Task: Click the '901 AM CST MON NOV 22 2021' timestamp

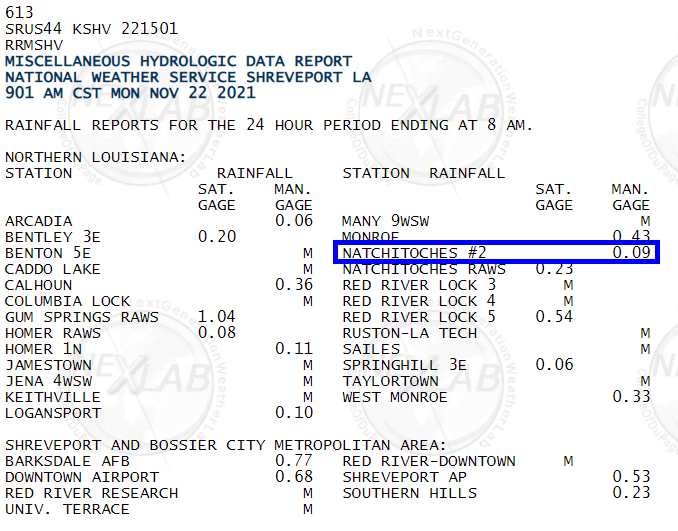Action: point(130,93)
